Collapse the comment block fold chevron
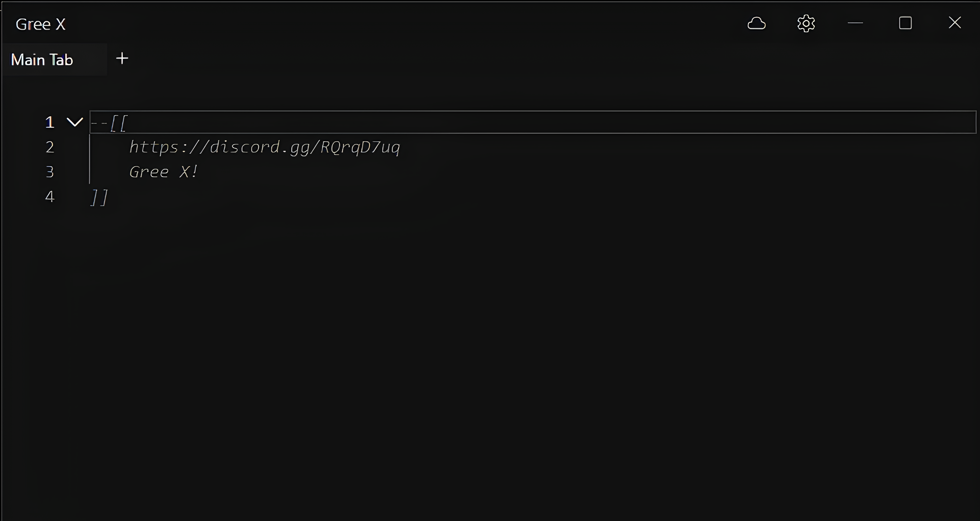980x521 pixels. 75,122
